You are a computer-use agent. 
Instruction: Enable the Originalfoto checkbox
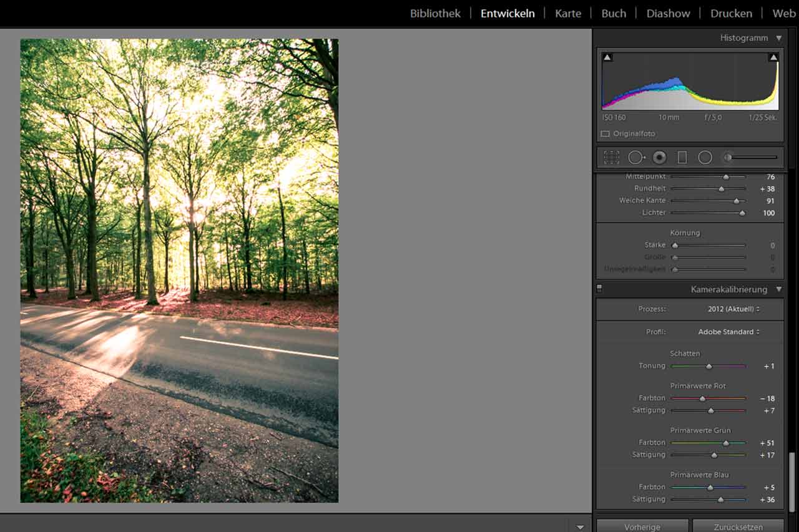coord(605,134)
